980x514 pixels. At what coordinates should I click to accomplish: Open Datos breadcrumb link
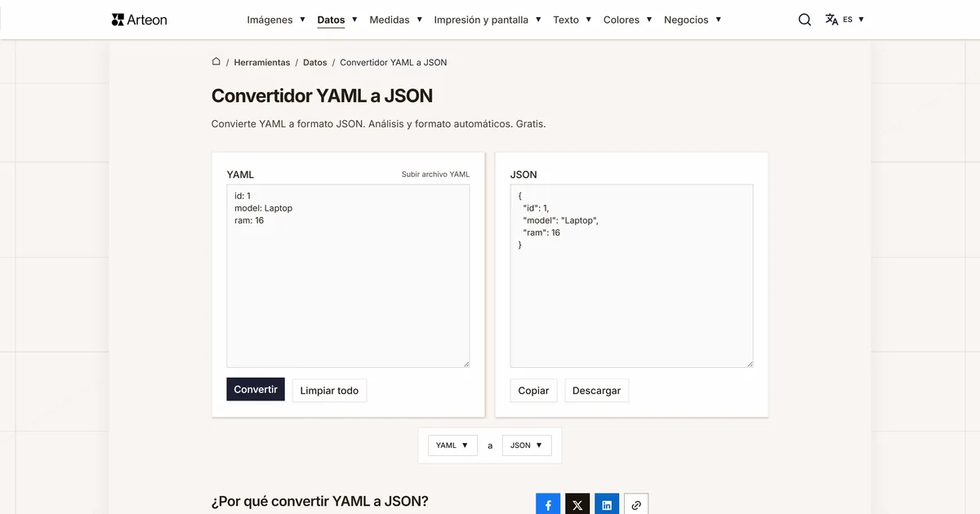pos(315,62)
